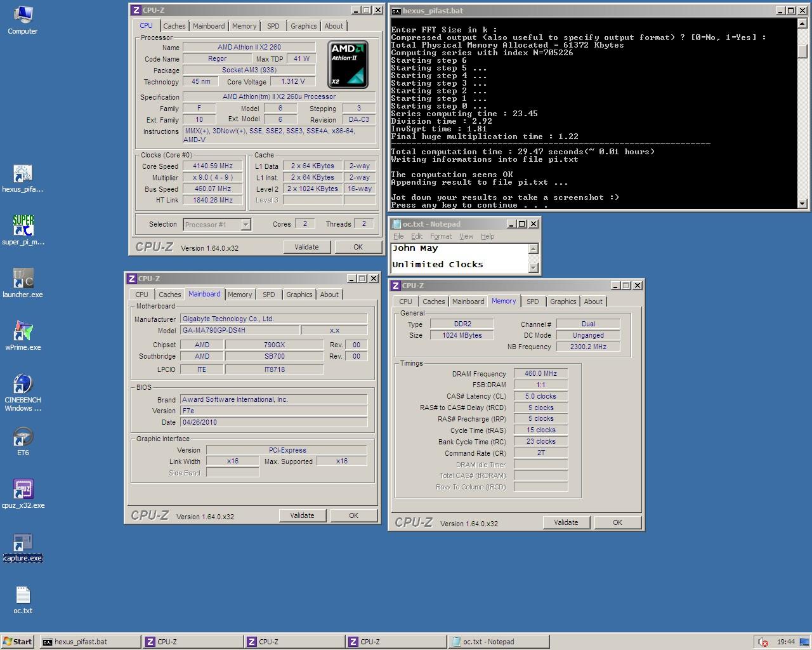Open launcher.exe desktop icon
The width and height of the screenshot is (812, 650).
click(x=23, y=283)
